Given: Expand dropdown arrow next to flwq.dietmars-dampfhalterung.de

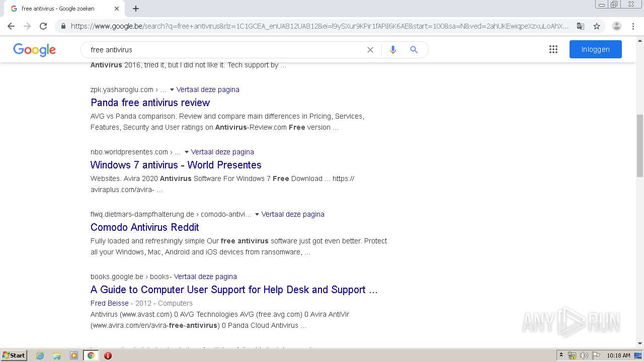Looking at the screenshot, I should 257,214.
